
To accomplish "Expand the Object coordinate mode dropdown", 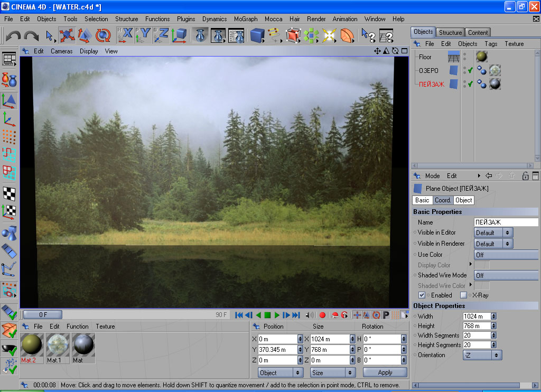I will pyautogui.click(x=280, y=372).
